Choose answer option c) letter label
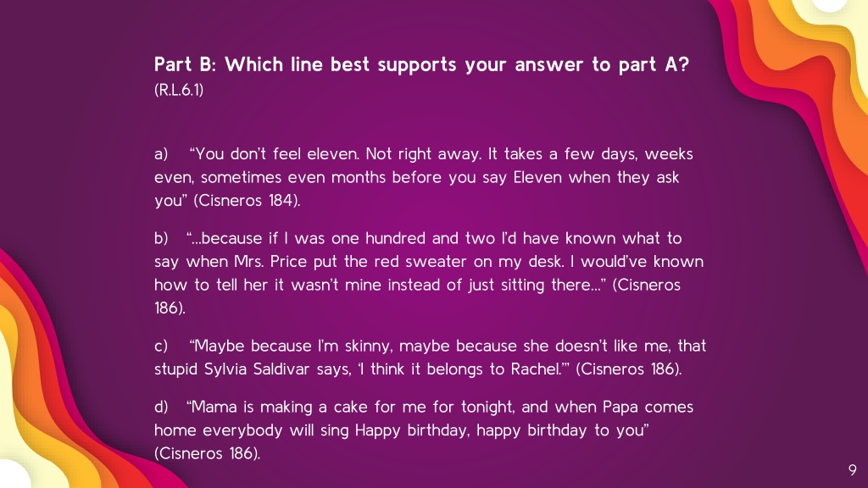 pos(161,346)
